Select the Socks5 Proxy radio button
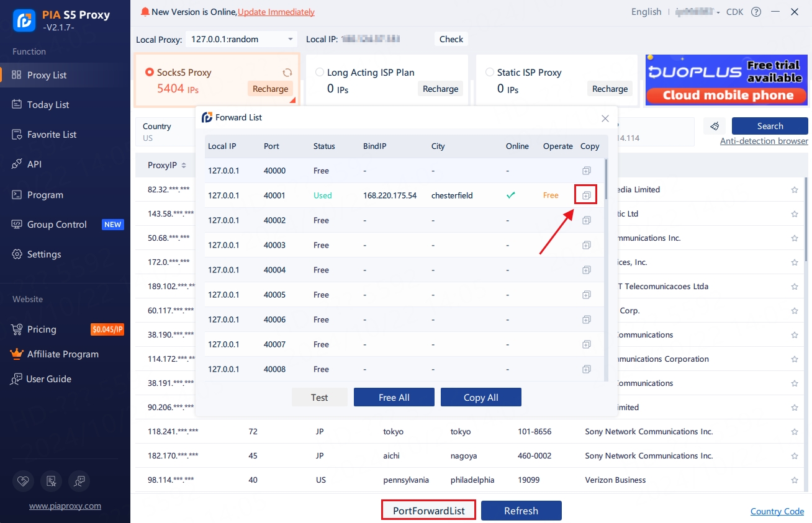The image size is (812, 523). [150, 73]
